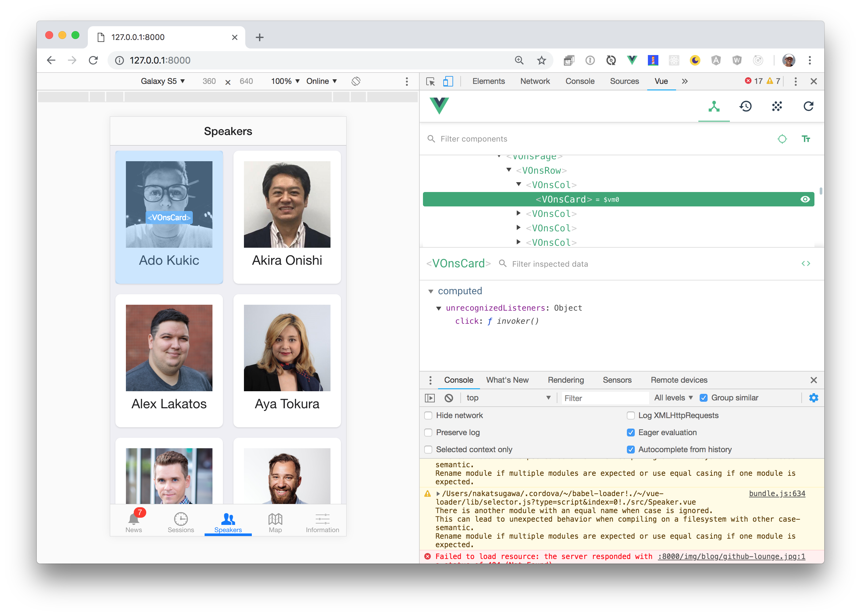Click the inspect DOM code brackets icon
861x616 pixels.
pyautogui.click(x=806, y=264)
